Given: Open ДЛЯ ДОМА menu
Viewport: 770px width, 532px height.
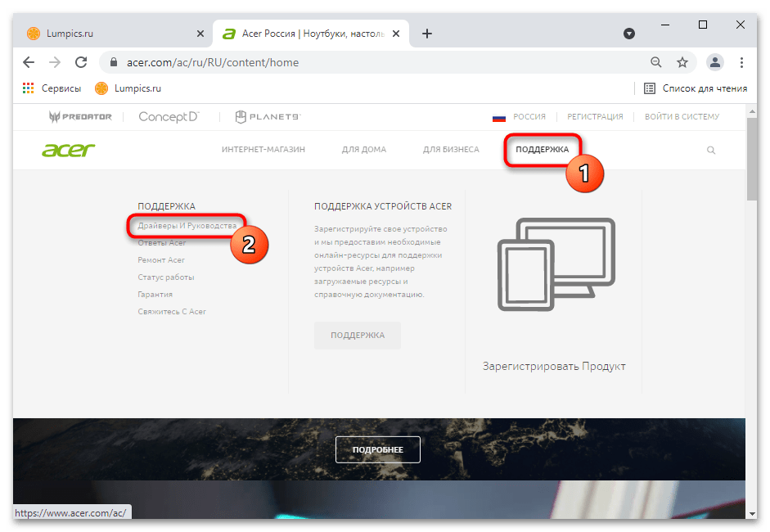Looking at the screenshot, I should tap(364, 149).
